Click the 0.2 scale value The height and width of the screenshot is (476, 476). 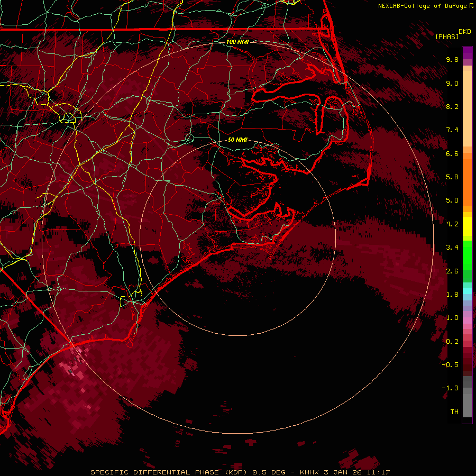point(452,342)
